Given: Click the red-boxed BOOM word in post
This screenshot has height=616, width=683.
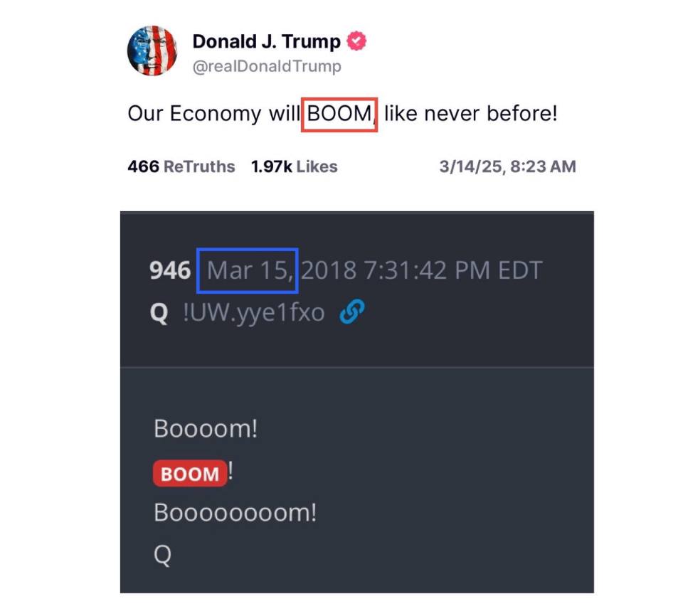Looking at the screenshot, I should click(339, 115).
